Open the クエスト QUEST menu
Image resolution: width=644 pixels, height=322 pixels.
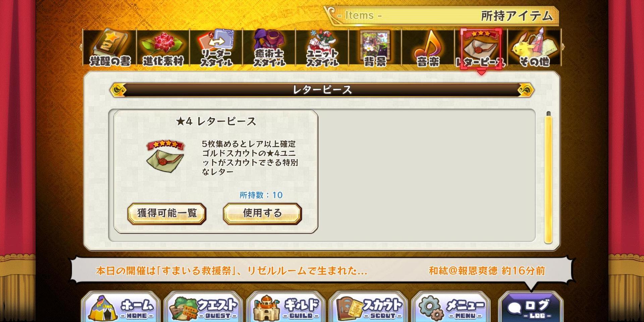click(x=203, y=307)
